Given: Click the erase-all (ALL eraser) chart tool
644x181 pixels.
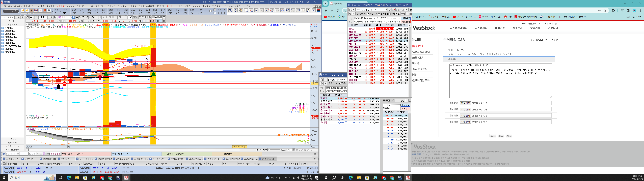Looking at the screenshot, I should tap(308, 11).
